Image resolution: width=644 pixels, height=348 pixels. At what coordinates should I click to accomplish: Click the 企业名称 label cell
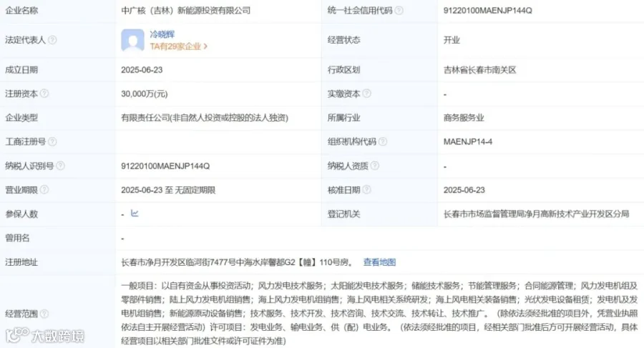[57, 11]
